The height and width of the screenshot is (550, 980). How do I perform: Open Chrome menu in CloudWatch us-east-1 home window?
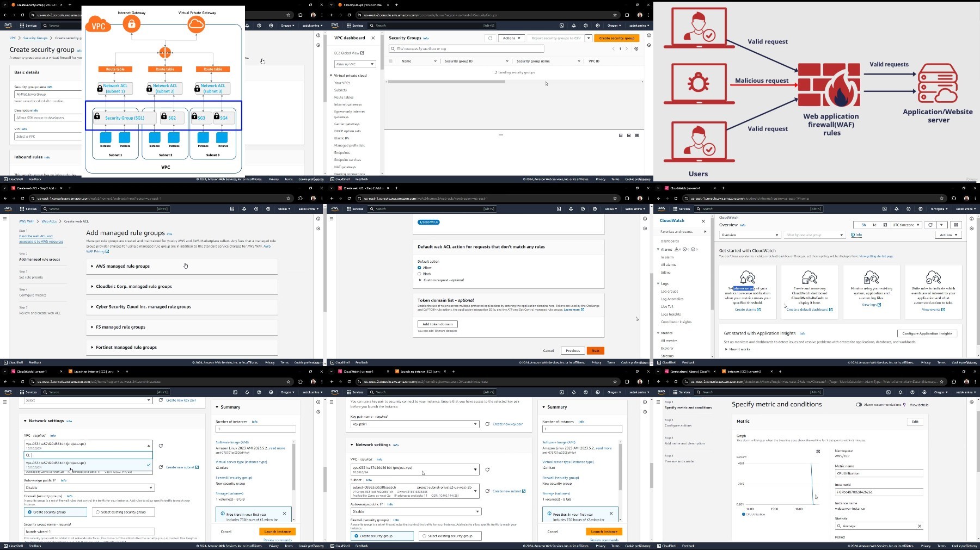(x=975, y=199)
